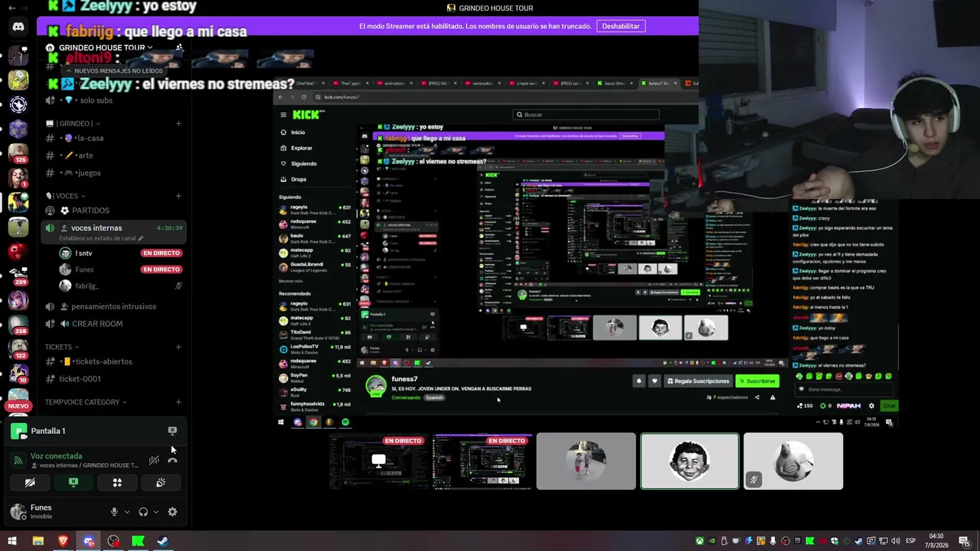Collapse the TEMPVOICE CATEGORY section
Screen dimensions: 980x551
[x=86, y=403]
